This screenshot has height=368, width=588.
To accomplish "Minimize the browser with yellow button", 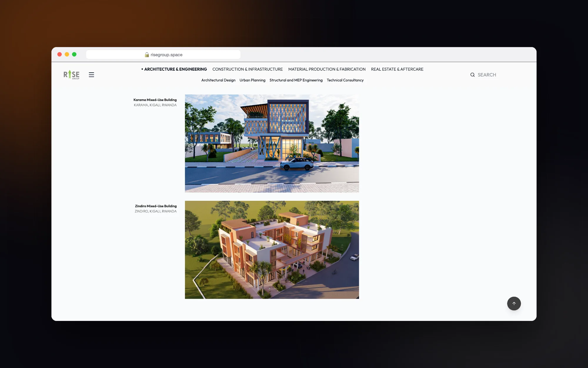I will (x=67, y=54).
